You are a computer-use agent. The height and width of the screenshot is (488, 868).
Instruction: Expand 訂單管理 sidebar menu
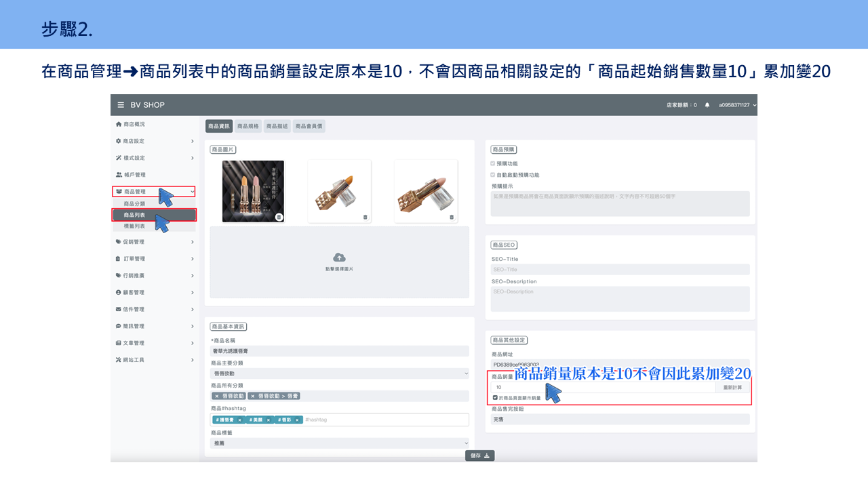tap(155, 259)
